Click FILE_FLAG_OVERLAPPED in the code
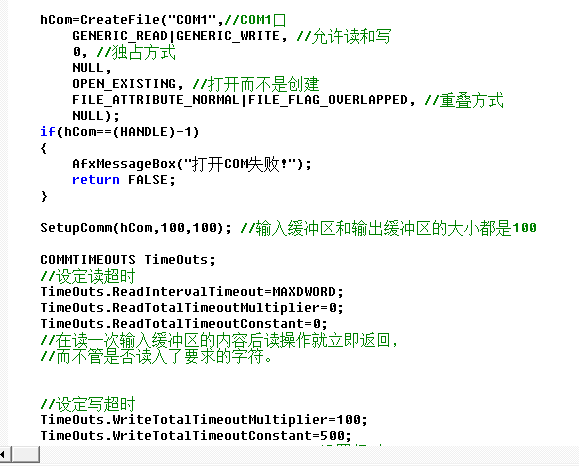 [328, 100]
